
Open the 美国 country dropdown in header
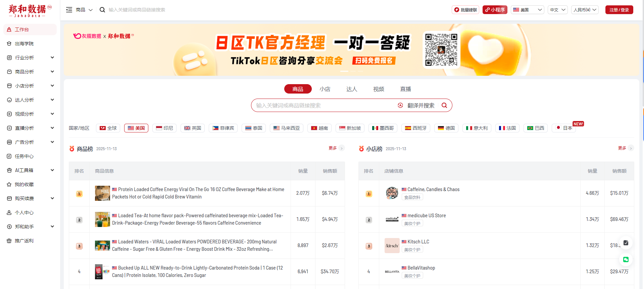tap(528, 10)
